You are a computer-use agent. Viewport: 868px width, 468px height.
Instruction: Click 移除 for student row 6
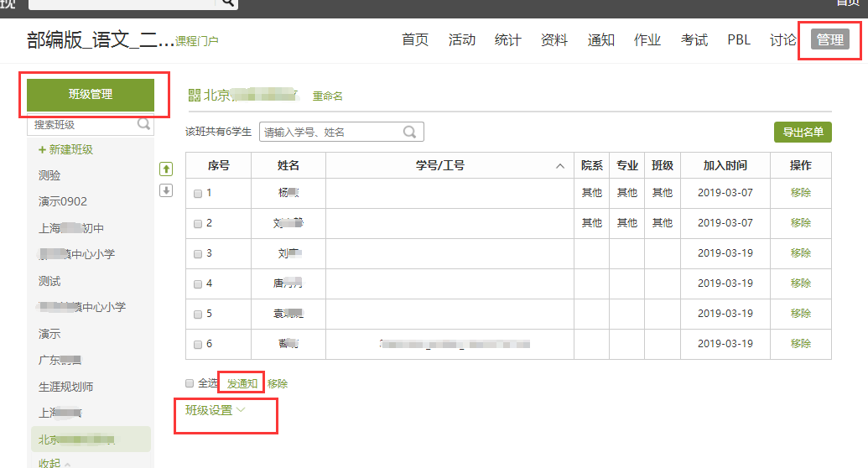click(x=800, y=343)
